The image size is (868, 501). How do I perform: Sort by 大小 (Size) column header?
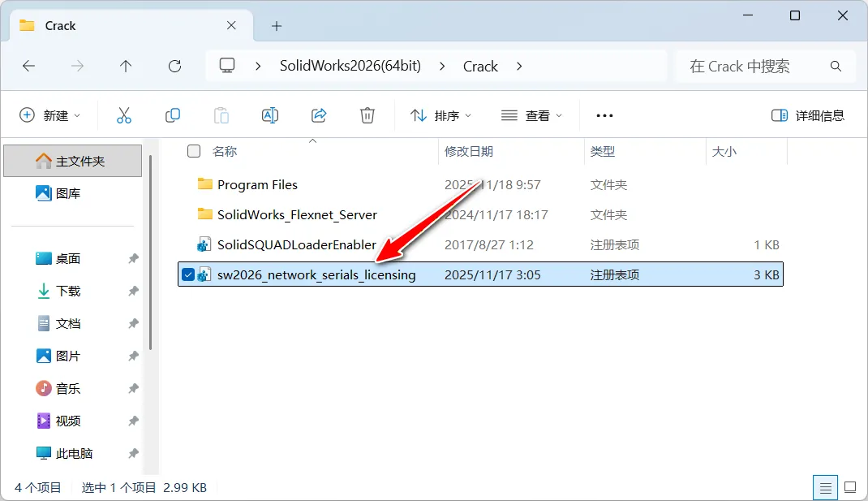[724, 151]
